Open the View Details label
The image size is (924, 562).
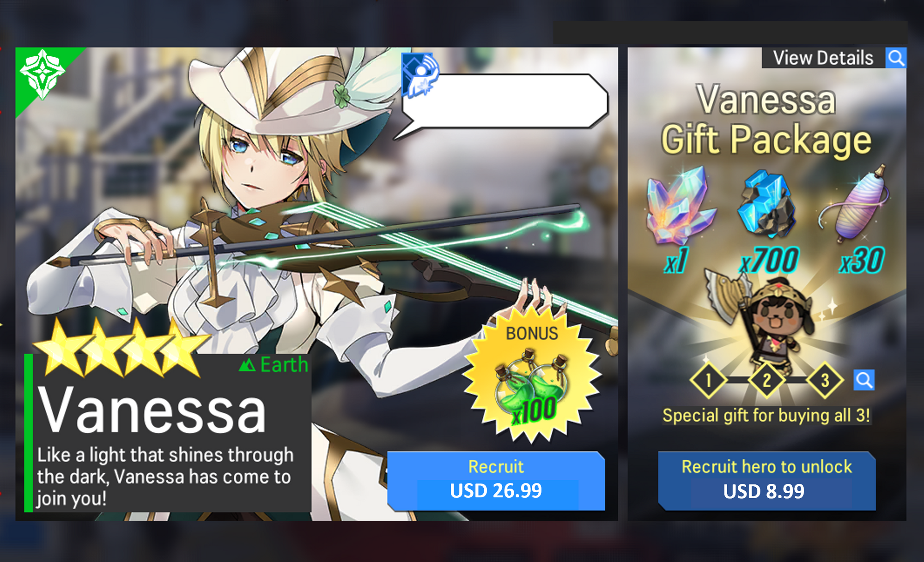point(823,58)
